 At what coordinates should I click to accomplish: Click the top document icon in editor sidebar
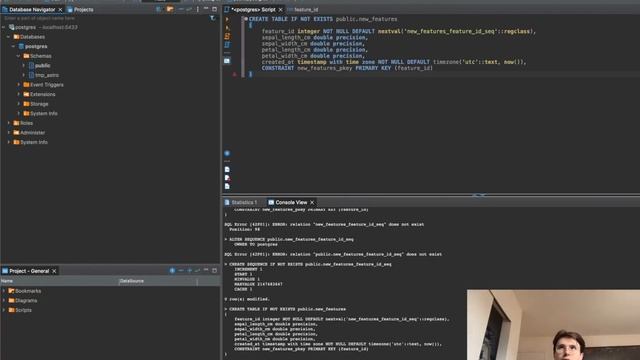[x=227, y=169]
